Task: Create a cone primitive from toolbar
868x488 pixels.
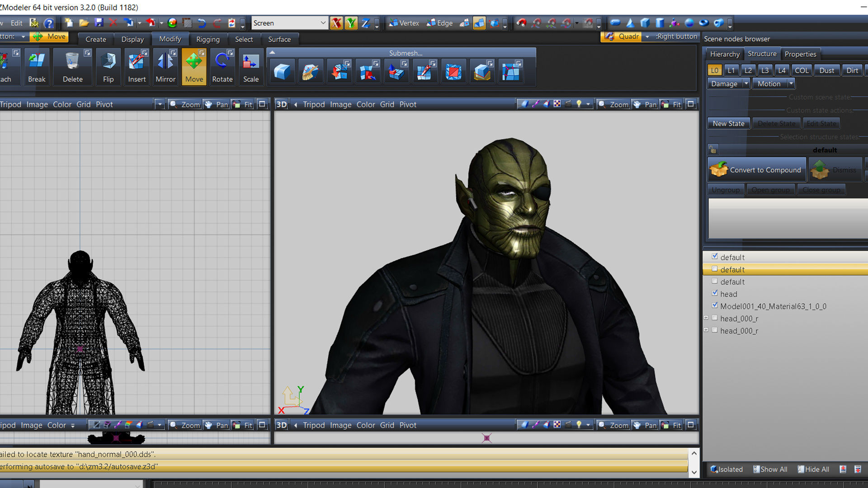Action: click(x=630, y=23)
